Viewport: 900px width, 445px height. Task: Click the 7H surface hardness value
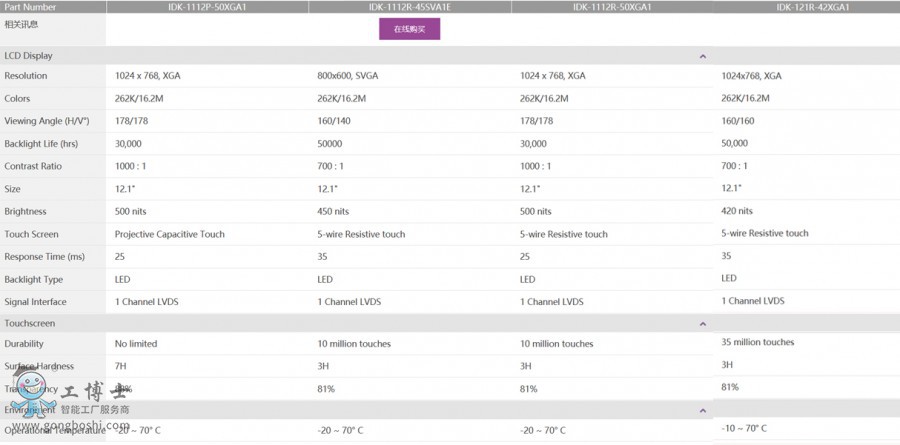(122, 366)
